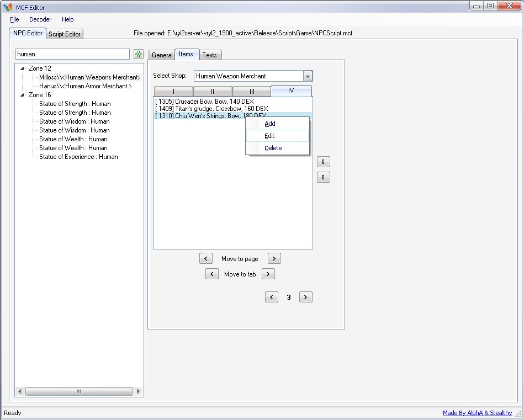
Task: Switch to the Texts tab
Action: (x=209, y=55)
